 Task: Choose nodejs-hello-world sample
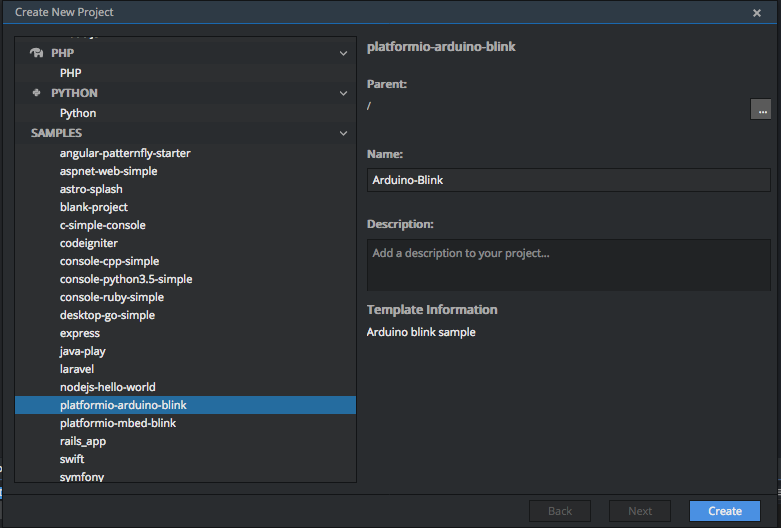pos(185,387)
